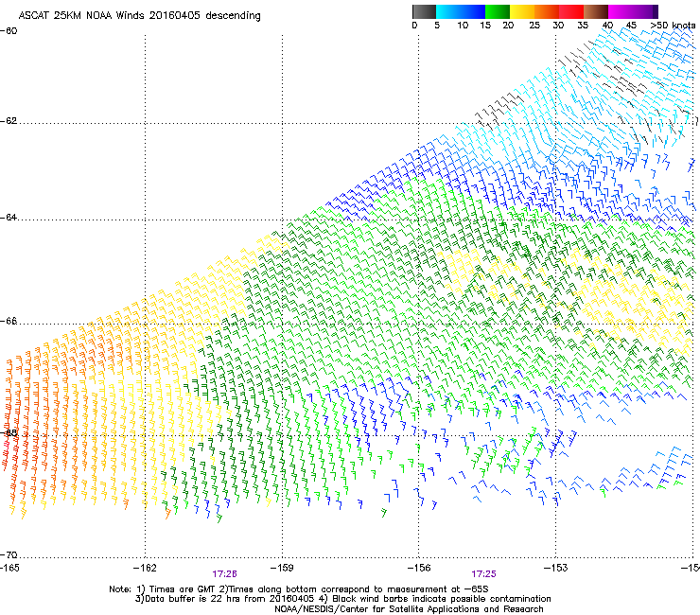Screen dimensions: 700x615
Task: Click the -60 latitude axis label
Action: 9,31
